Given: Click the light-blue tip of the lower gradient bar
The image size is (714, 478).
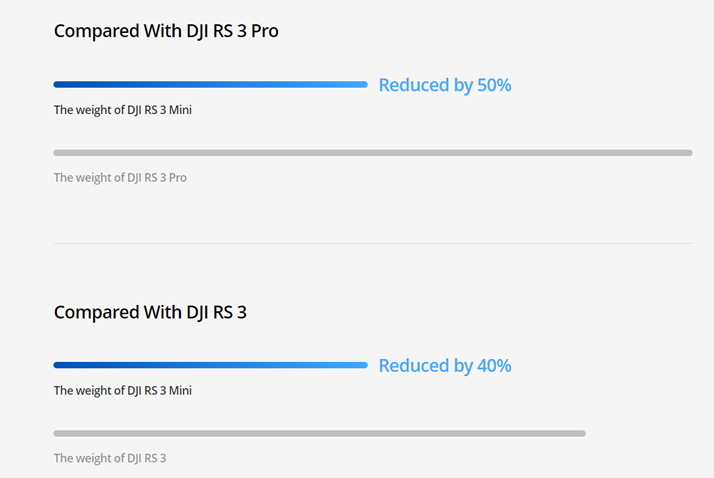Looking at the screenshot, I should 361,365.
